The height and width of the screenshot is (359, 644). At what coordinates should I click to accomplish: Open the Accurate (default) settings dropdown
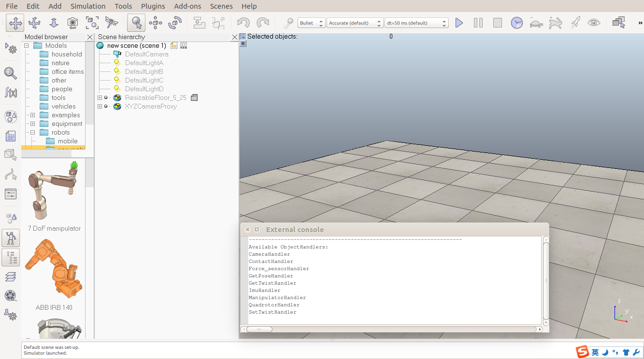pyautogui.click(x=355, y=23)
